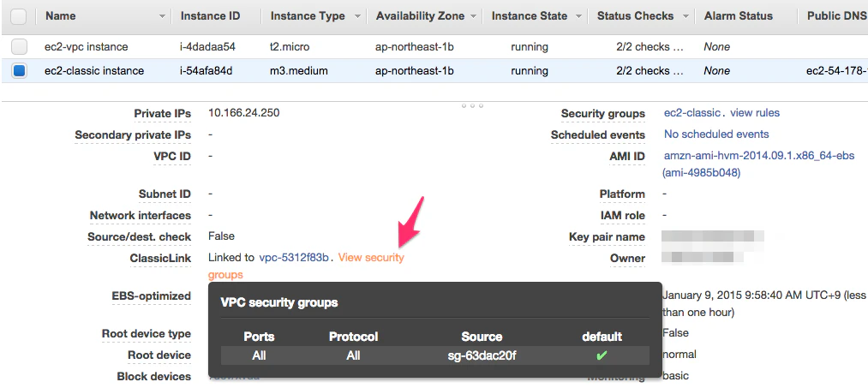Uncheck the ec2-classic instance row checkbox
This screenshot has width=868, height=388.
pyautogui.click(x=20, y=71)
